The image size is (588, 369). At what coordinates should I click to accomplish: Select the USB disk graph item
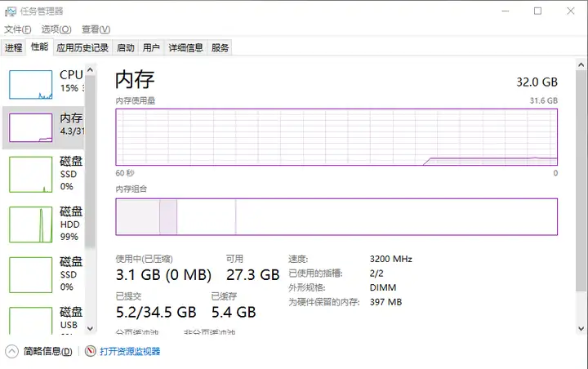click(30, 320)
